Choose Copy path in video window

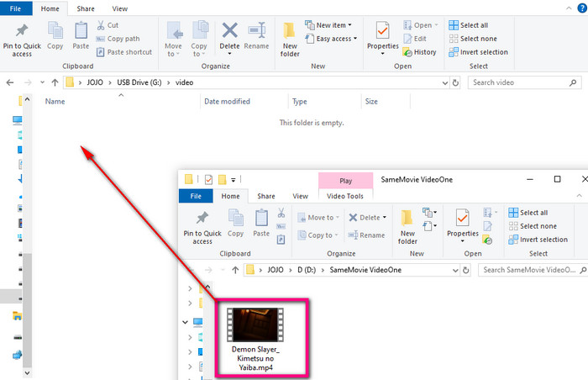[118, 39]
